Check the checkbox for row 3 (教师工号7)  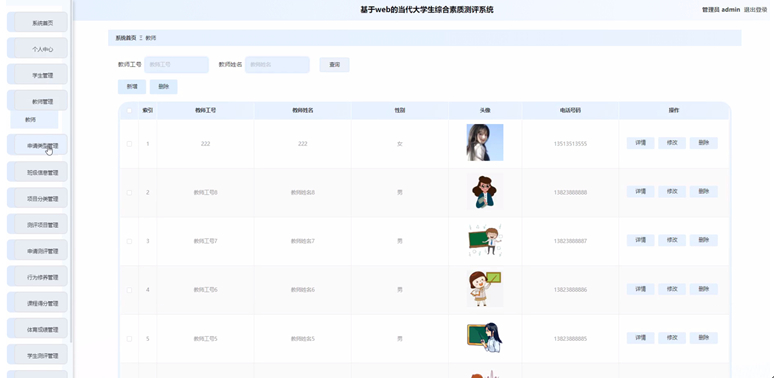click(129, 241)
